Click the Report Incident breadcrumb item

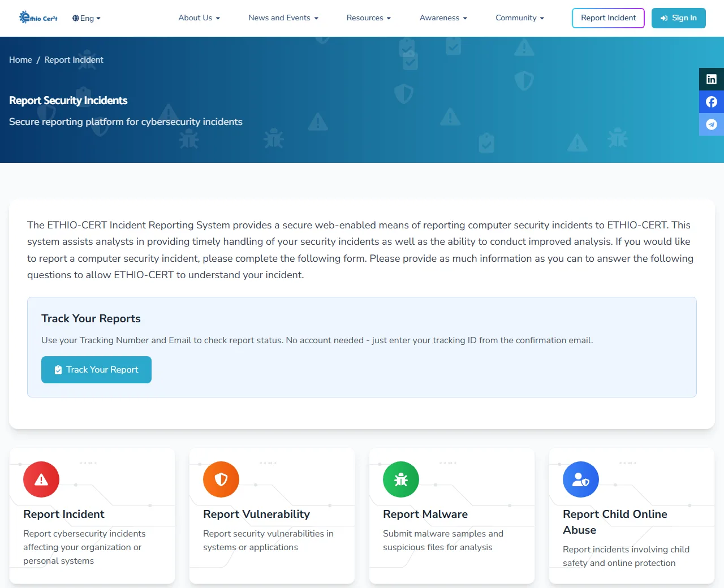click(x=74, y=60)
